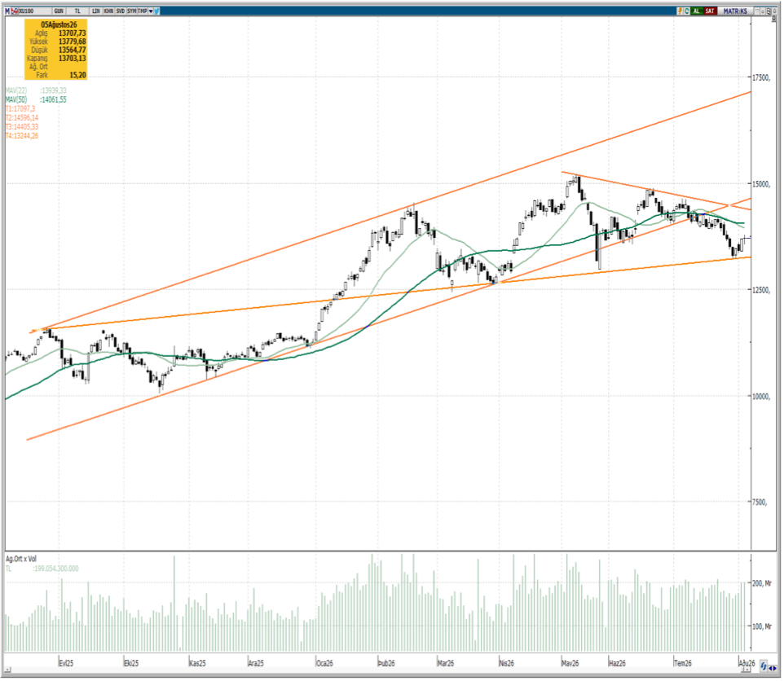Viewport: 784px width, 681px height.
Task: Click the Kapanış 13703,13 value
Action: pos(72,59)
